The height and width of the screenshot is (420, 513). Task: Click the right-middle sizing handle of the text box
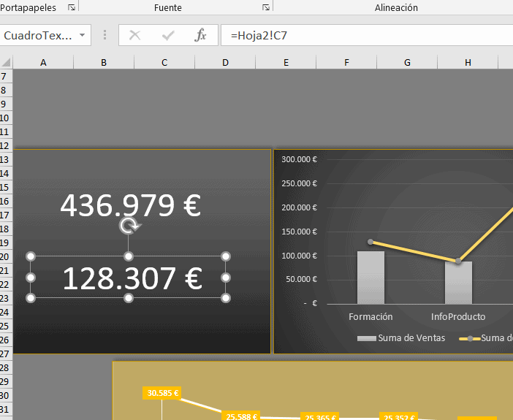coord(226,278)
